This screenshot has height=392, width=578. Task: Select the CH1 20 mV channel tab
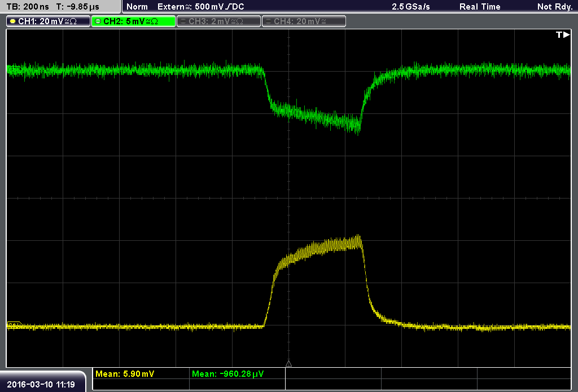pyautogui.click(x=49, y=21)
